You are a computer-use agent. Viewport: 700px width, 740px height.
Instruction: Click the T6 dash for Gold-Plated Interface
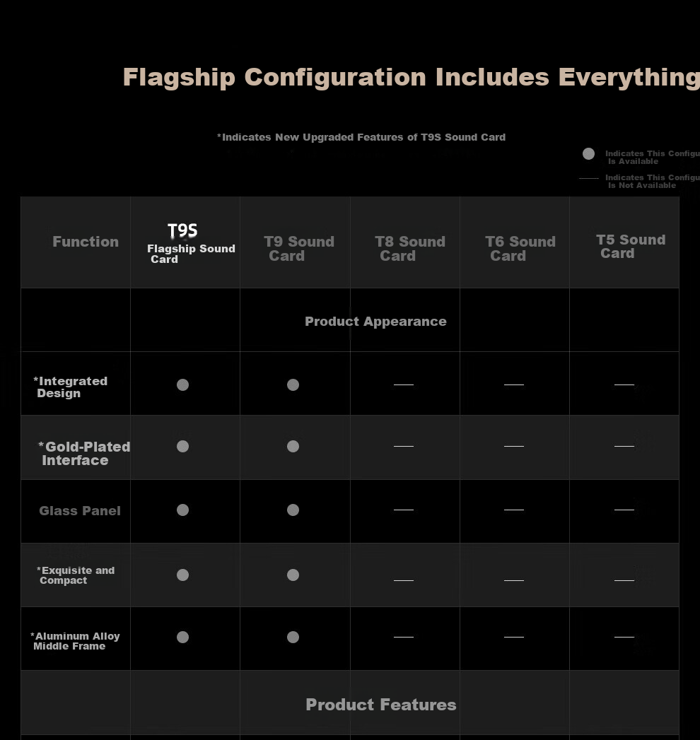coord(514,446)
